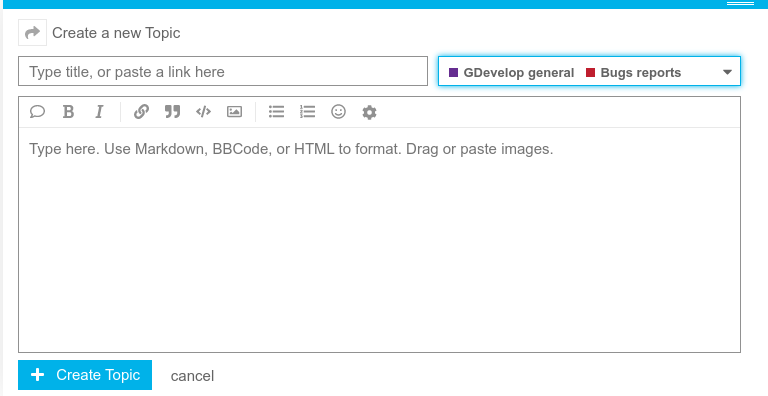Screen dimensions: 768x396
Task: Select the Bugs reports subcategory label
Action: tap(641, 73)
